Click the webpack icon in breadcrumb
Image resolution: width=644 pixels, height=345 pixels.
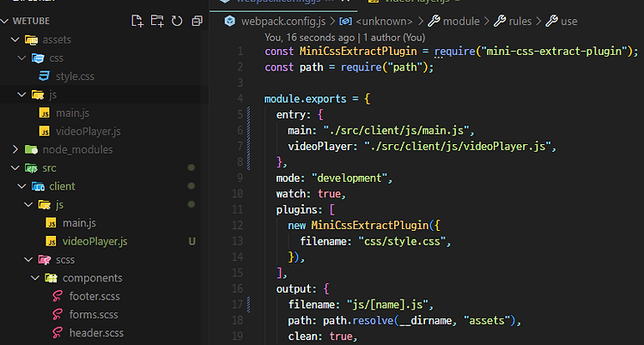pos(230,21)
